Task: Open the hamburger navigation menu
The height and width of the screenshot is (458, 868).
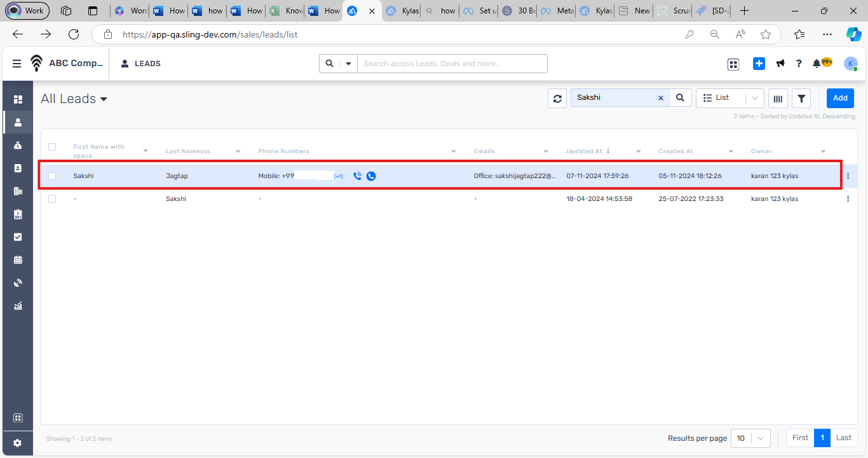Action: tap(17, 64)
